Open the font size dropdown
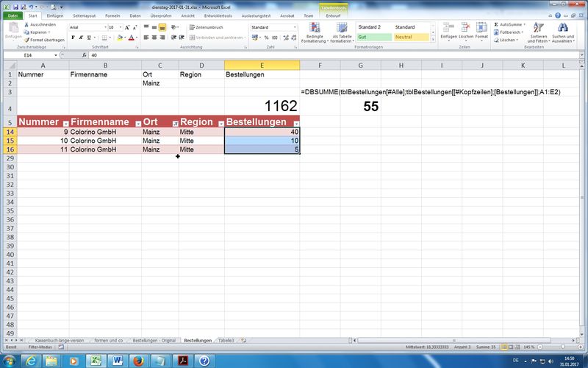Screen dimensions: 588x368 (x=121, y=27)
